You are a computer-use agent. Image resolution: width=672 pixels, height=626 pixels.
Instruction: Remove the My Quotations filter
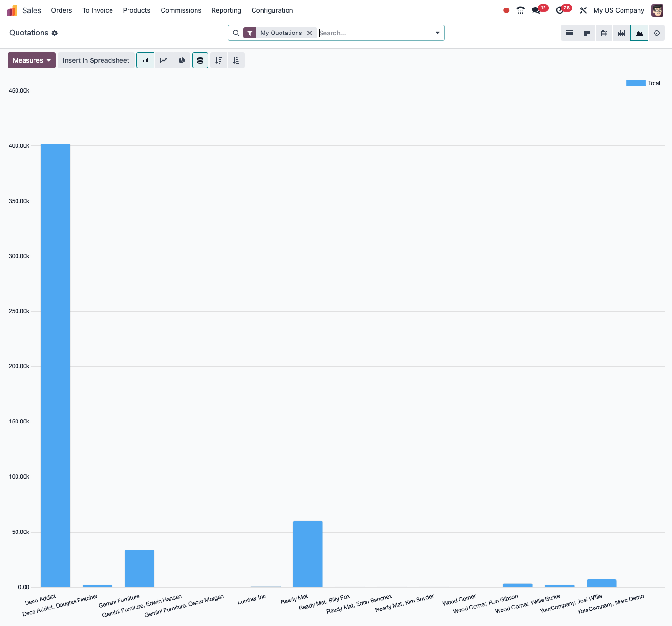coord(310,33)
